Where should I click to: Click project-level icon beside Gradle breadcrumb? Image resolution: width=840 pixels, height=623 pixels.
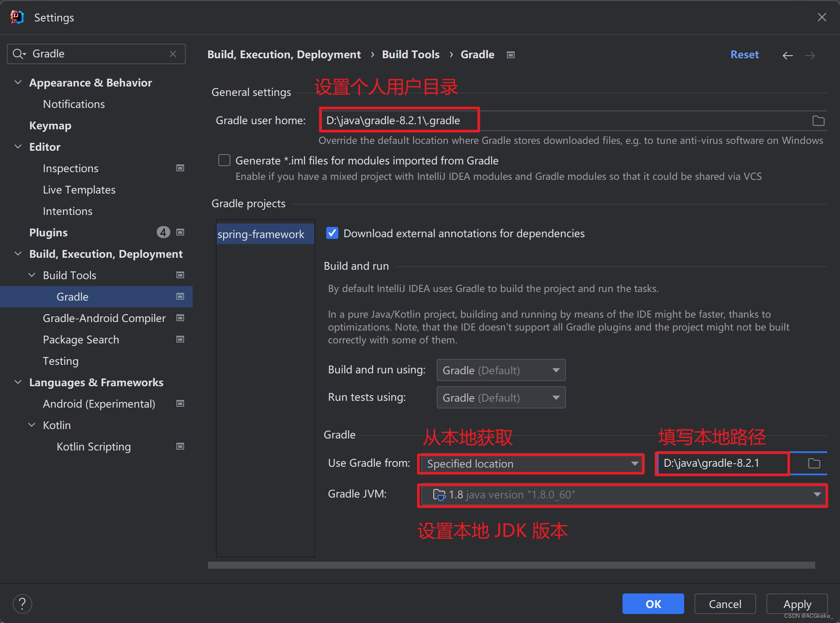point(510,55)
